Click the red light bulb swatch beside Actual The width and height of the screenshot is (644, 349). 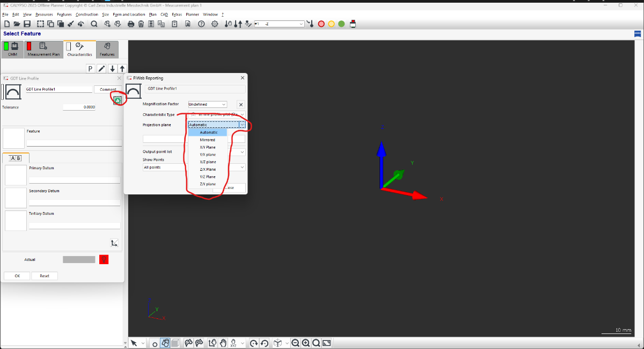104,260
